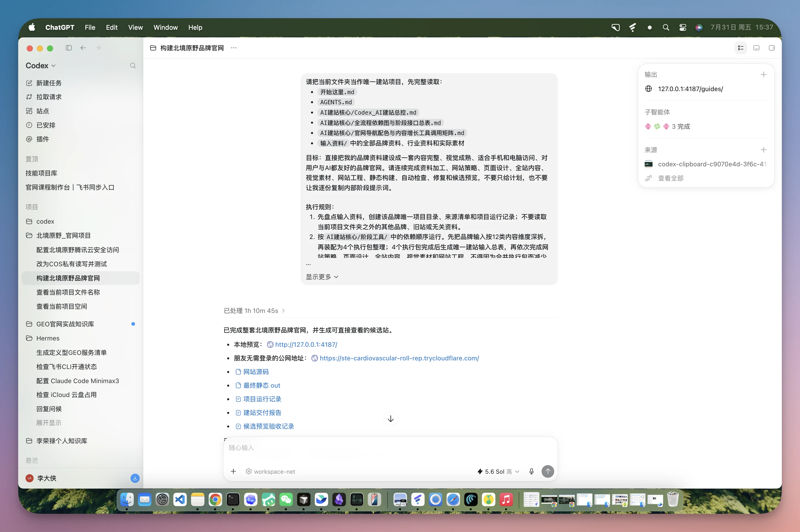Click 展开显示 to show more tasks

click(49, 423)
